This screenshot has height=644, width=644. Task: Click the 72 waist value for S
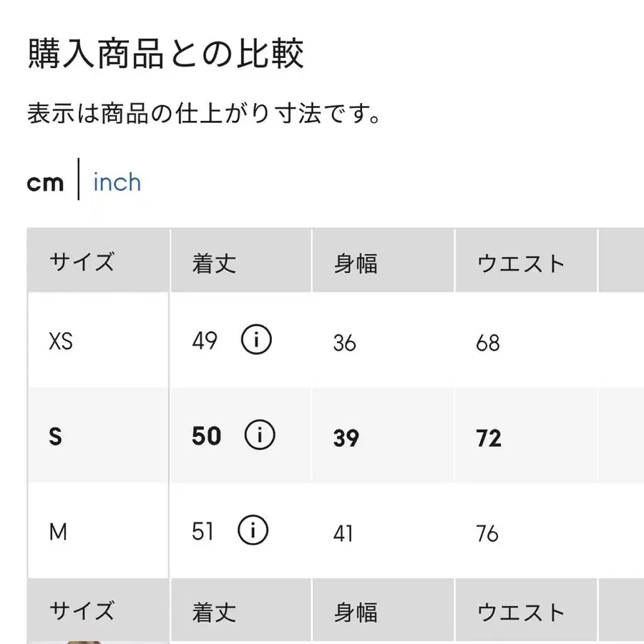[x=489, y=438]
